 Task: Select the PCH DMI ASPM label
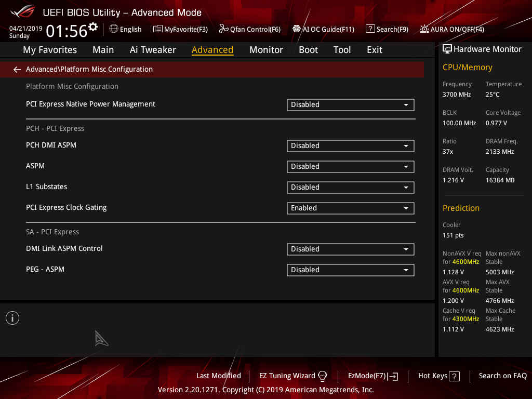click(x=51, y=145)
